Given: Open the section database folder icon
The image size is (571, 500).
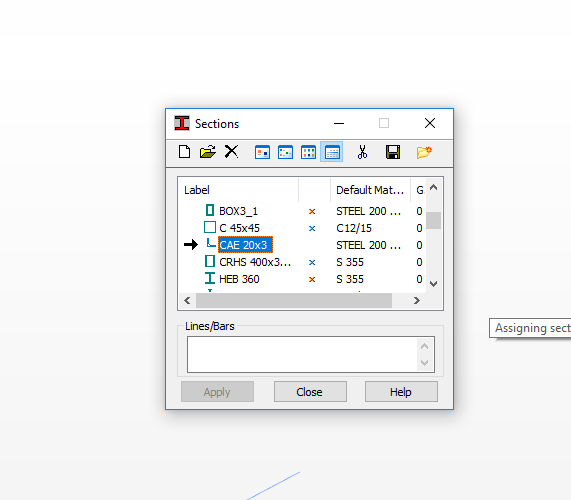Looking at the screenshot, I should point(208,152).
